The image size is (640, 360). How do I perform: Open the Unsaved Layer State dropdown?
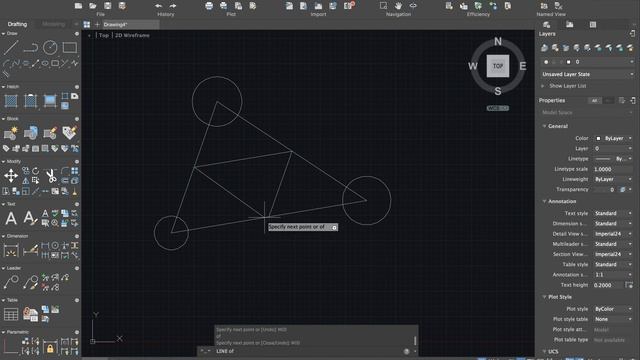(587, 74)
